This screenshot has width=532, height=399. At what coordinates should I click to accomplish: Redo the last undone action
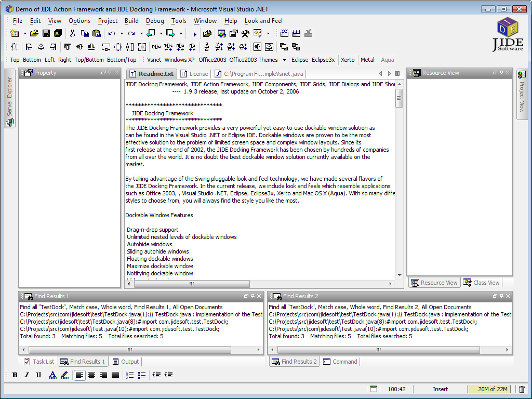[x=131, y=33]
